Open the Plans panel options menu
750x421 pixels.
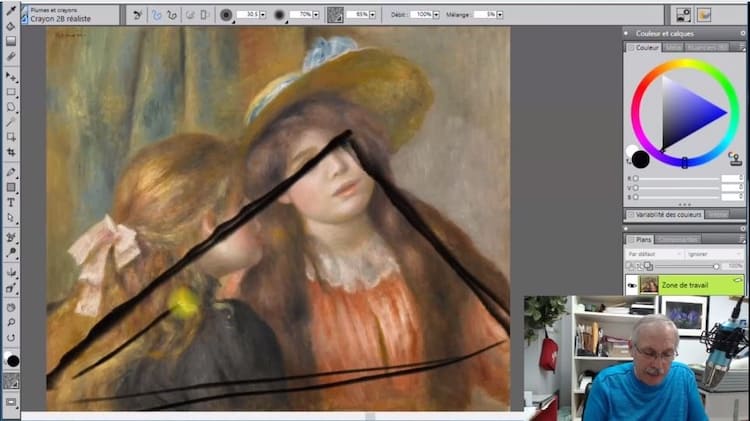pyautogui.click(x=742, y=239)
